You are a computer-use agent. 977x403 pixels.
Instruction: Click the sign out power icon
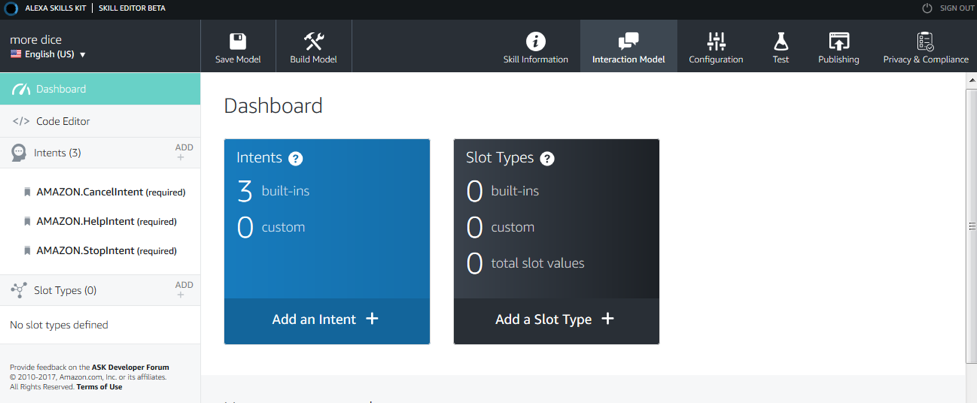tap(927, 8)
